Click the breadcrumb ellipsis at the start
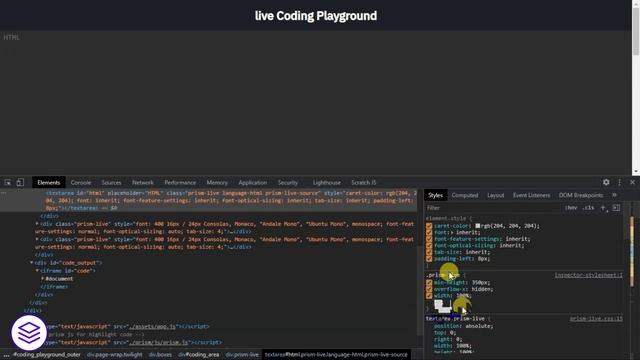This screenshot has width=640, height=360. [x=7, y=355]
